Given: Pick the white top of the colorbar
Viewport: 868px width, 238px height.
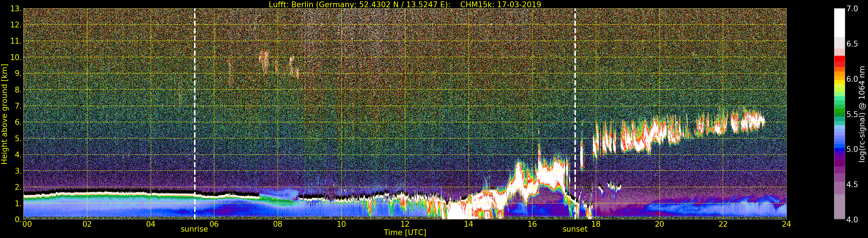Looking at the screenshot, I should point(839,22).
